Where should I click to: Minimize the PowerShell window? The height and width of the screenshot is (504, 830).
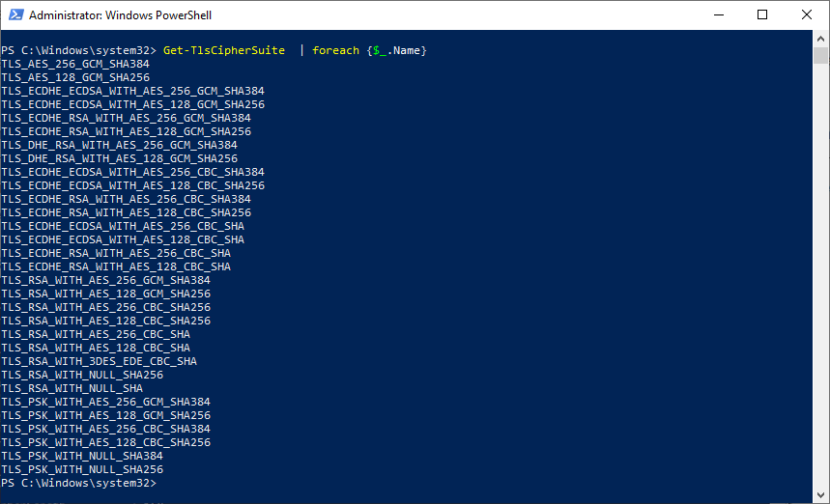coord(717,15)
